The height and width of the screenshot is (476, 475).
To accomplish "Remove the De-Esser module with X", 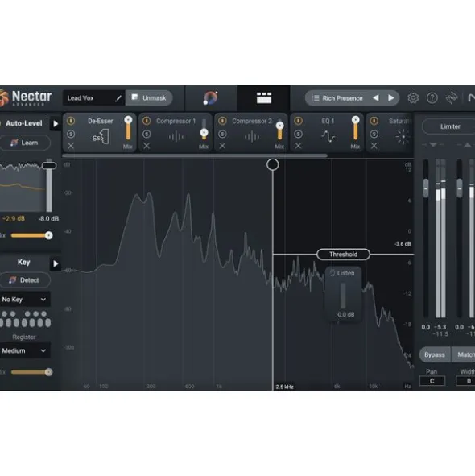I will click(71, 146).
